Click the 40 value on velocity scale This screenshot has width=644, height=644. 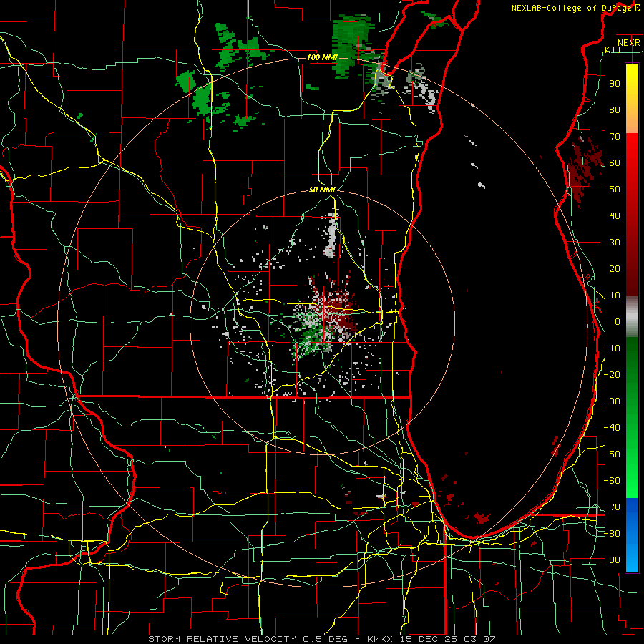[x=615, y=215]
